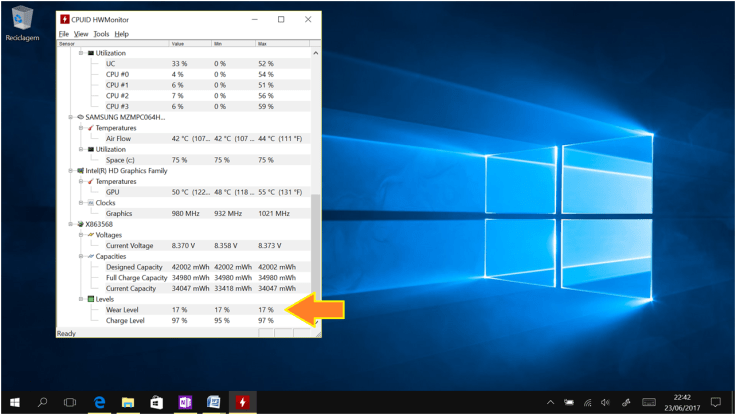The width and height of the screenshot is (736, 415).
Task: Open the File menu
Action: pyautogui.click(x=63, y=34)
